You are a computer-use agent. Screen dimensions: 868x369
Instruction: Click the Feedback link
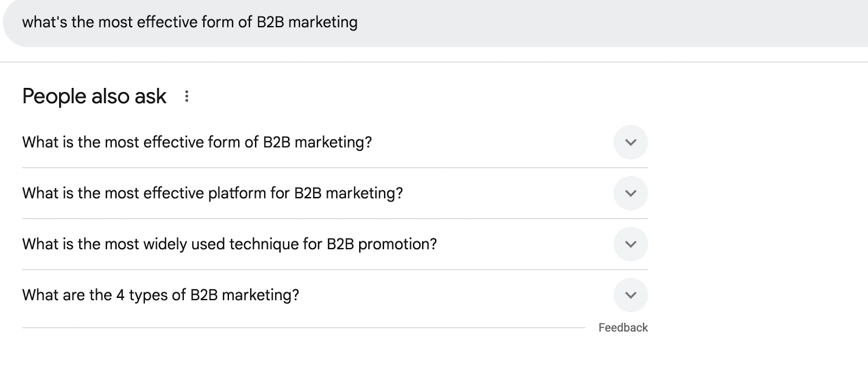623,328
